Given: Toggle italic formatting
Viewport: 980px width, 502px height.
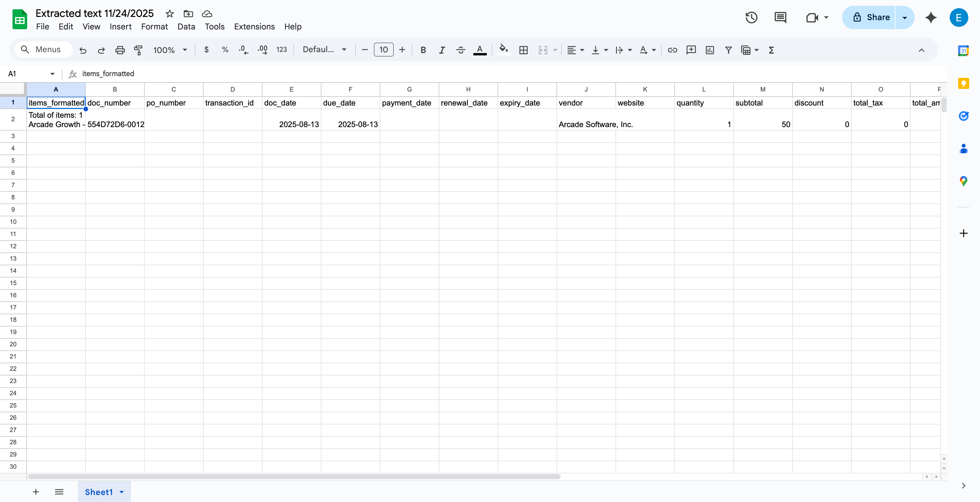Looking at the screenshot, I should click(x=442, y=50).
